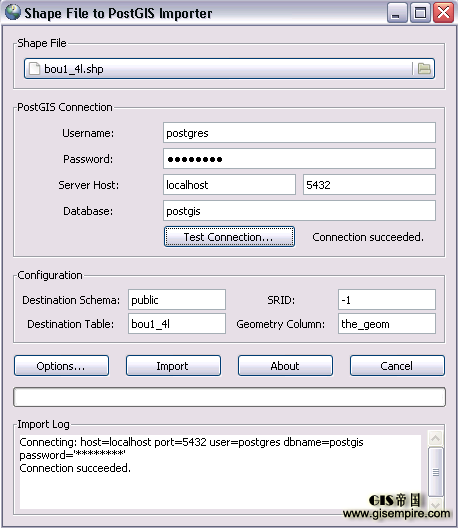Click the import progress bar
This screenshot has height=528, width=458.
229,397
